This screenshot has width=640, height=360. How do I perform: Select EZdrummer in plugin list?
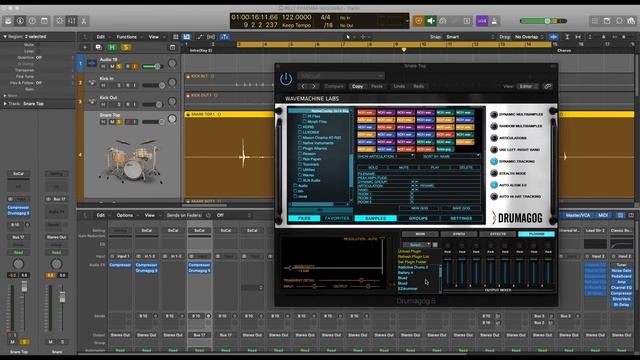point(407,289)
